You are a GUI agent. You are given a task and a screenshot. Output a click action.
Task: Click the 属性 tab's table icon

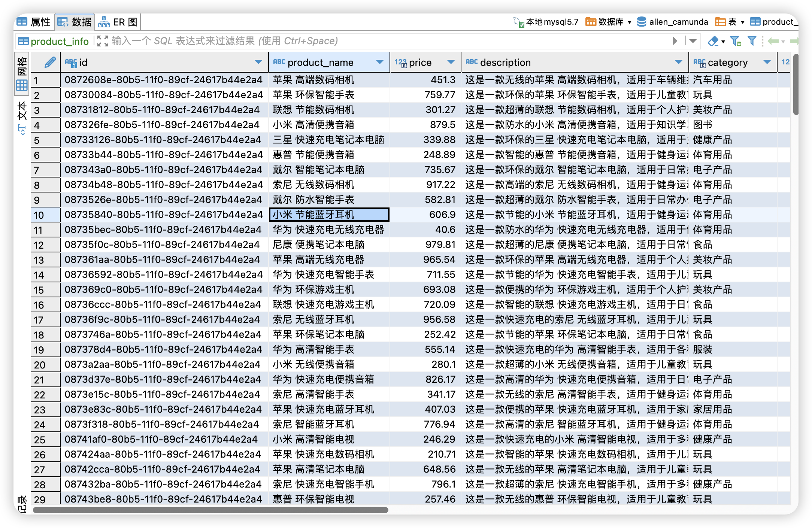(22, 22)
